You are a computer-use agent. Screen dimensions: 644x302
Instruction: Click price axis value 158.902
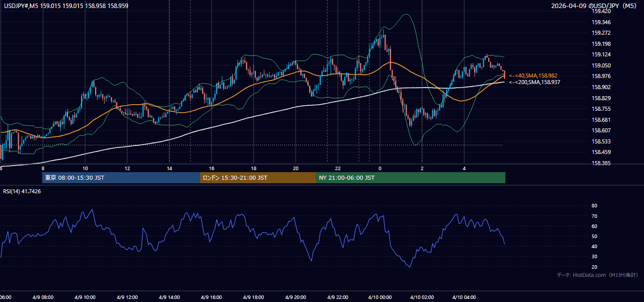pos(602,87)
